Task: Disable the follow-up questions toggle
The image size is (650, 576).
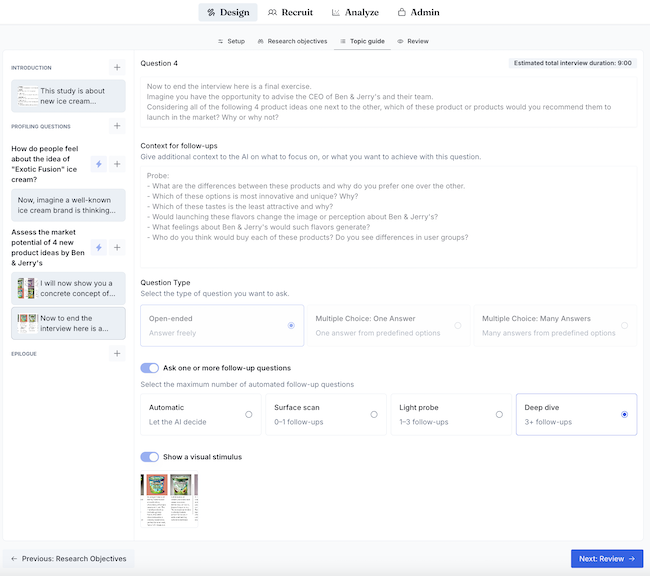Action: pos(150,368)
